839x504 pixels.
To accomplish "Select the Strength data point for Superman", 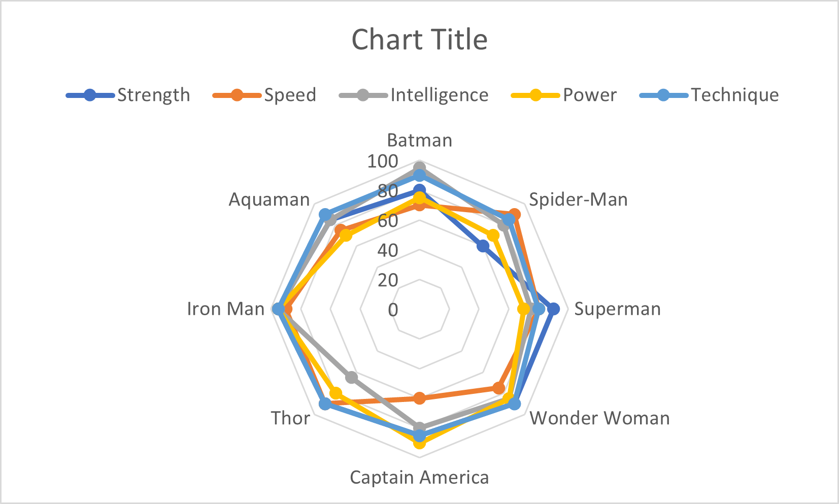I will [554, 309].
